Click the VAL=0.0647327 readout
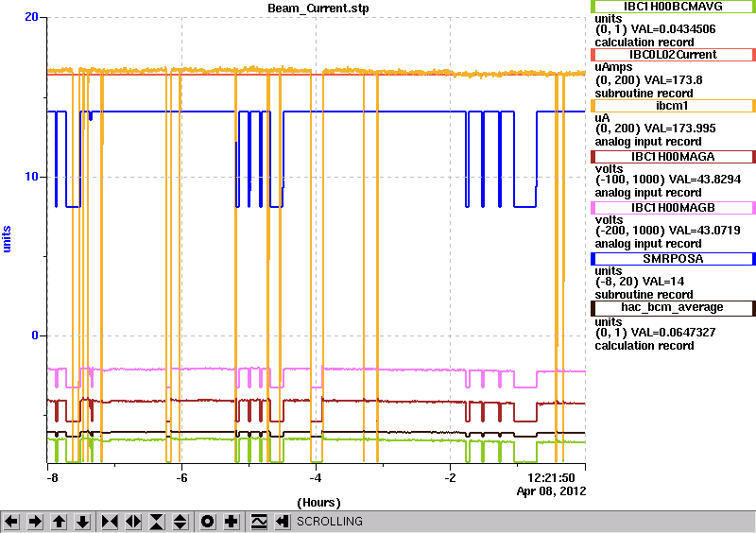756x533 pixels. 674,333
